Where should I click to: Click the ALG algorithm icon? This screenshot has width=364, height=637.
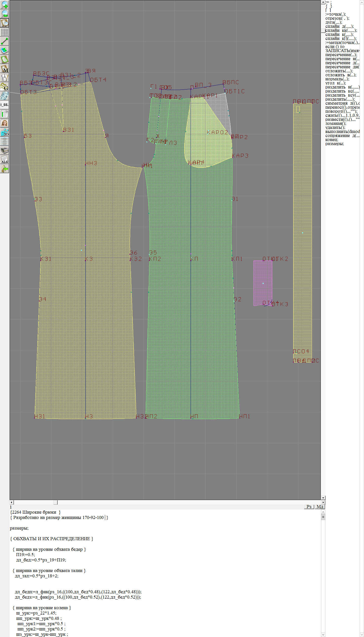(5, 160)
